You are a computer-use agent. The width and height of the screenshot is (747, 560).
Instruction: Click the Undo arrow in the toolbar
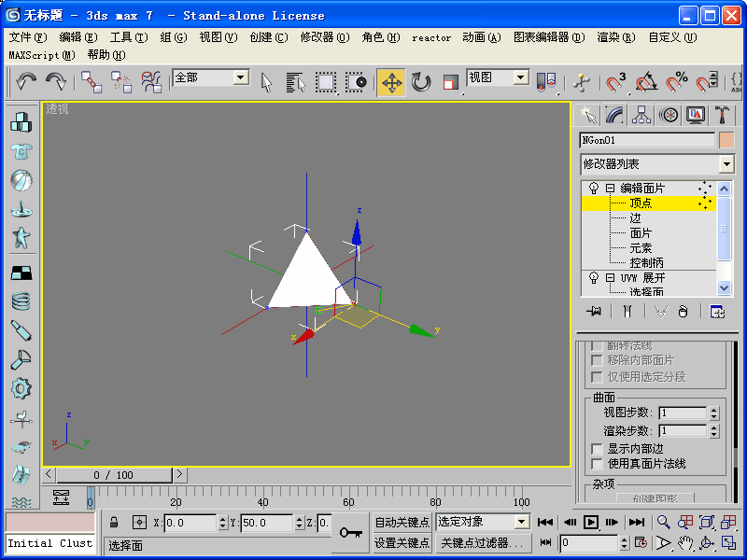(x=26, y=82)
